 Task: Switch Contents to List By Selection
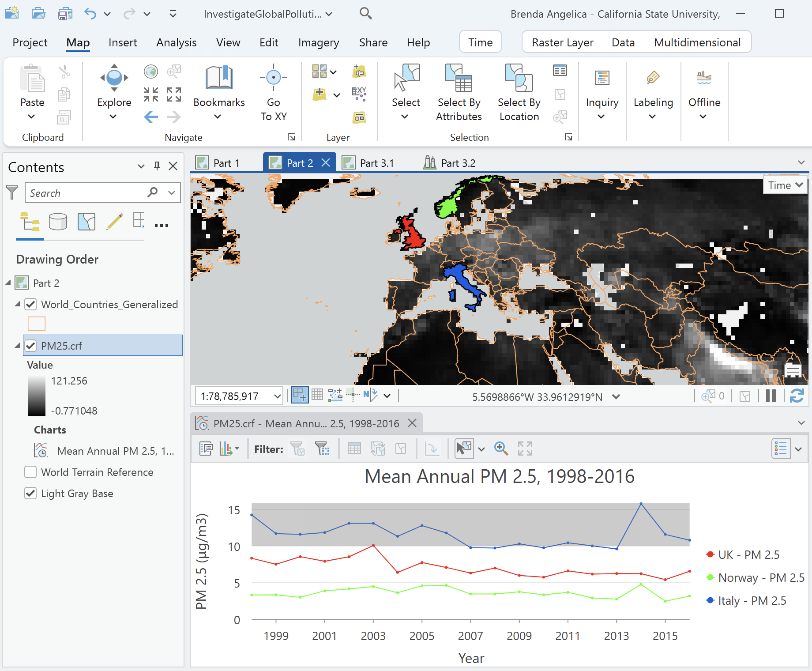(x=86, y=222)
